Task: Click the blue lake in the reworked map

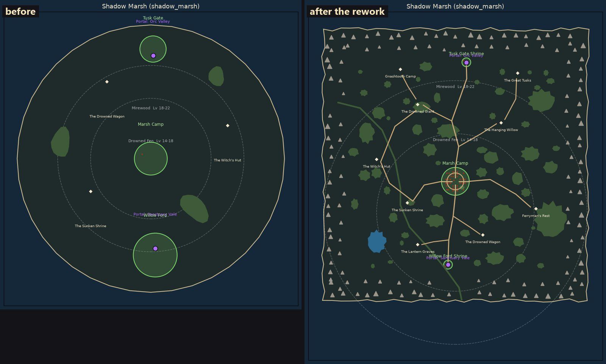Action: point(377,241)
